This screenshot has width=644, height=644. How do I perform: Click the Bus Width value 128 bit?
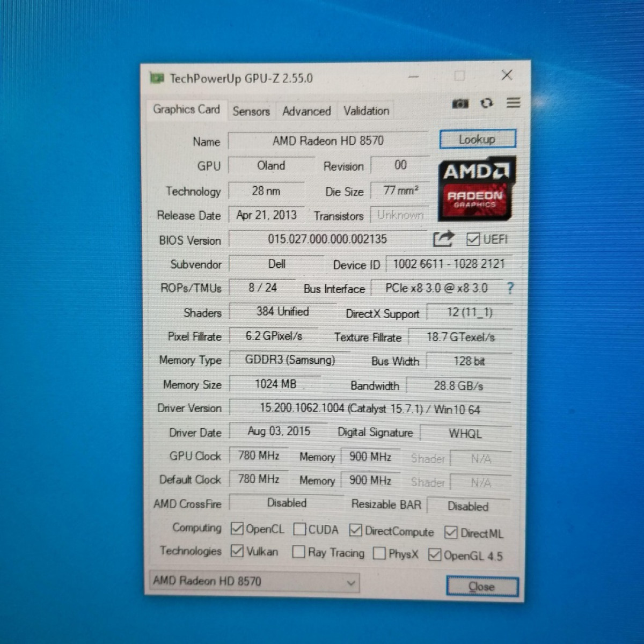[469, 361]
